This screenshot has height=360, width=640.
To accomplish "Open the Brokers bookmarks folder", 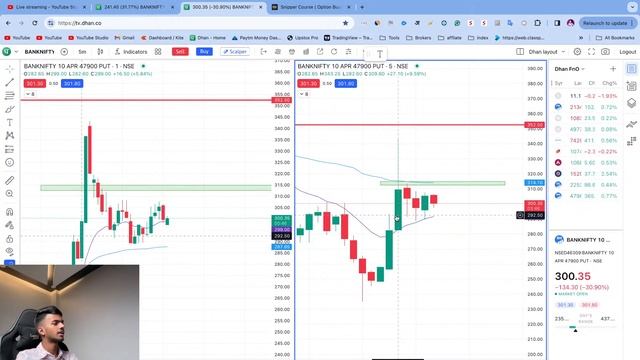I will pyautogui.click(x=419, y=38).
